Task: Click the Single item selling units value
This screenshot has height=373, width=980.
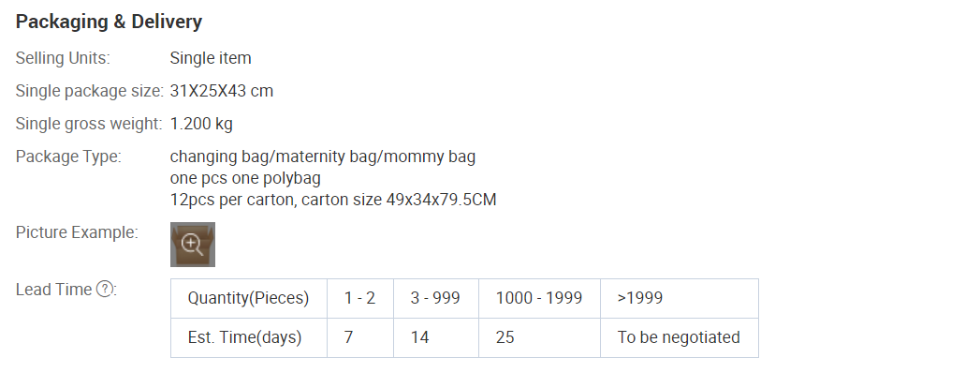Action: point(211,58)
